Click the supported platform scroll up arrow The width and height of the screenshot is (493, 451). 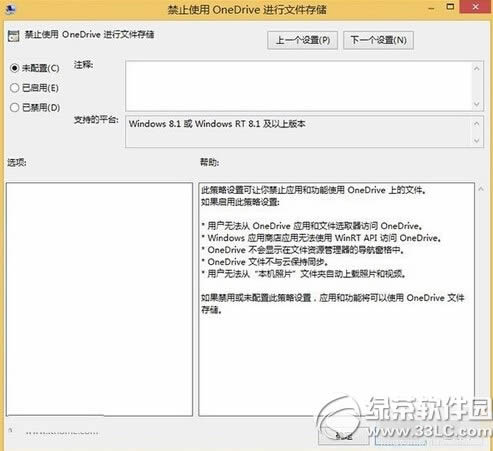click(x=477, y=124)
